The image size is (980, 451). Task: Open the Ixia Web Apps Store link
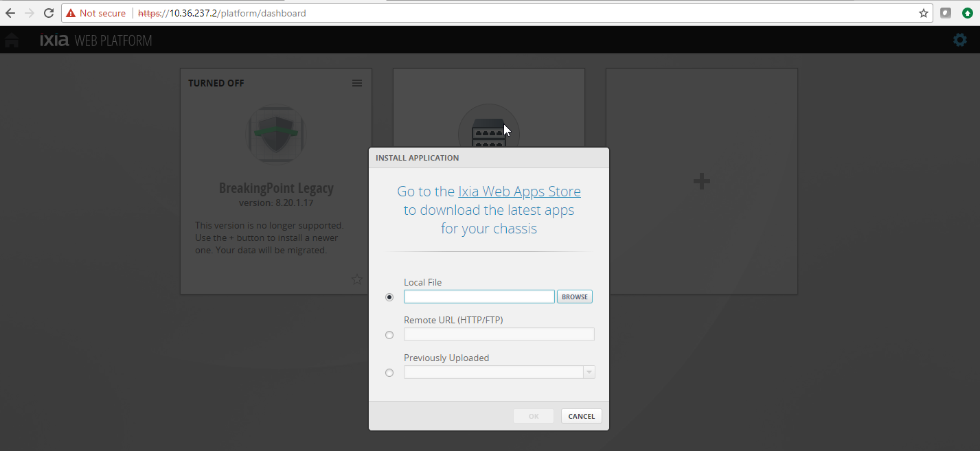(x=519, y=192)
